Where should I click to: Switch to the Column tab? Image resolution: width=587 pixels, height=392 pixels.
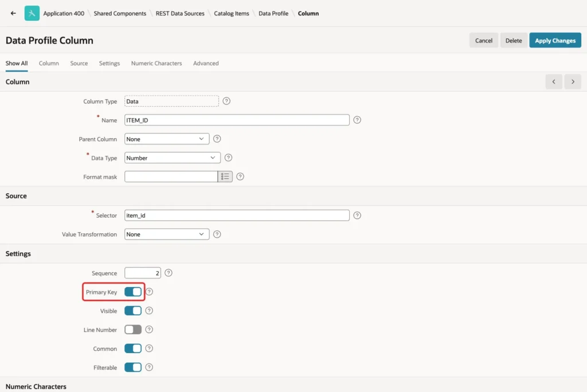49,63
